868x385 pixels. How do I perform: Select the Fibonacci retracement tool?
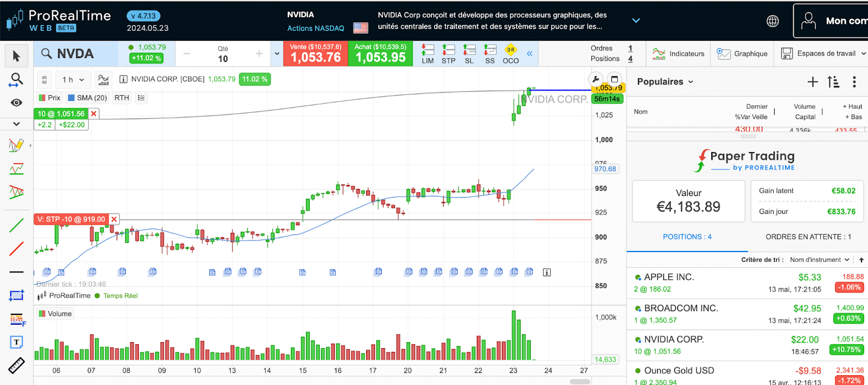tap(17, 319)
